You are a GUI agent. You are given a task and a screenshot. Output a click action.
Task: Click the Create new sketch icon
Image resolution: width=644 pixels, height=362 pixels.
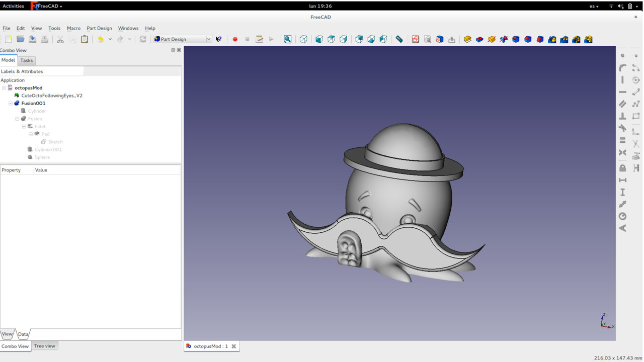(415, 39)
